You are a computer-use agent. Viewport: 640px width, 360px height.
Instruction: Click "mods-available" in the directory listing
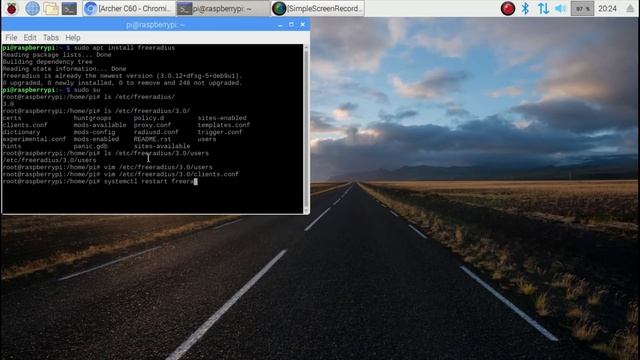click(x=100, y=125)
